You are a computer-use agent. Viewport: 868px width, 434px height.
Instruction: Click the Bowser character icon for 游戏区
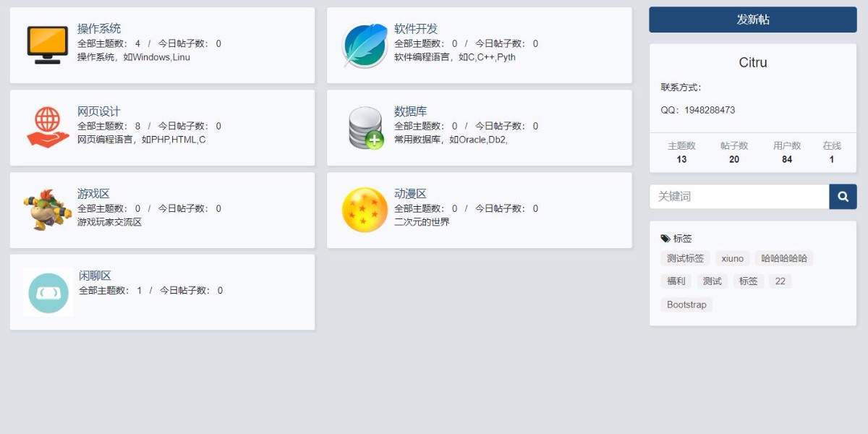tap(48, 210)
